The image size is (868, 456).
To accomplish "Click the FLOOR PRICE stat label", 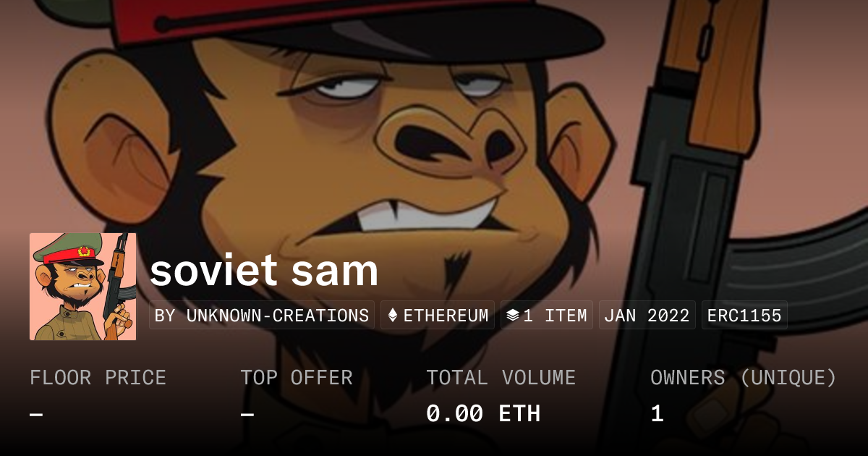I will point(98,378).
